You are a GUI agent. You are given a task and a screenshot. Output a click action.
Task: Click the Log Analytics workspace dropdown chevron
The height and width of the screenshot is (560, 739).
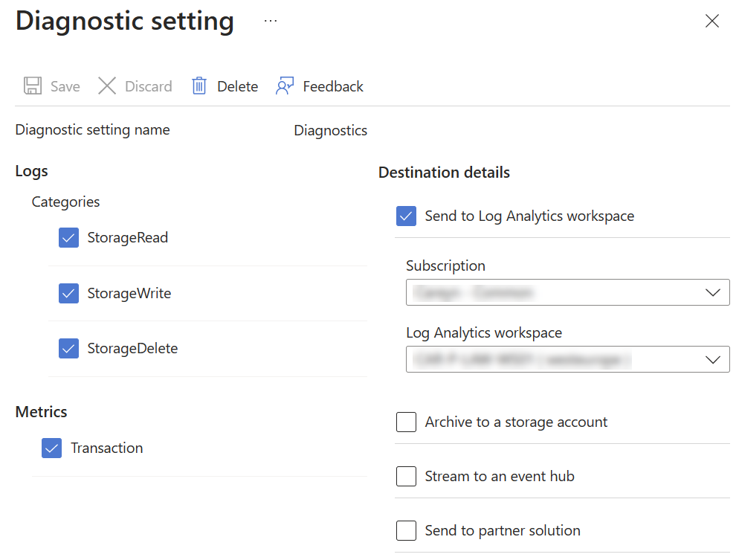point(713,359)
